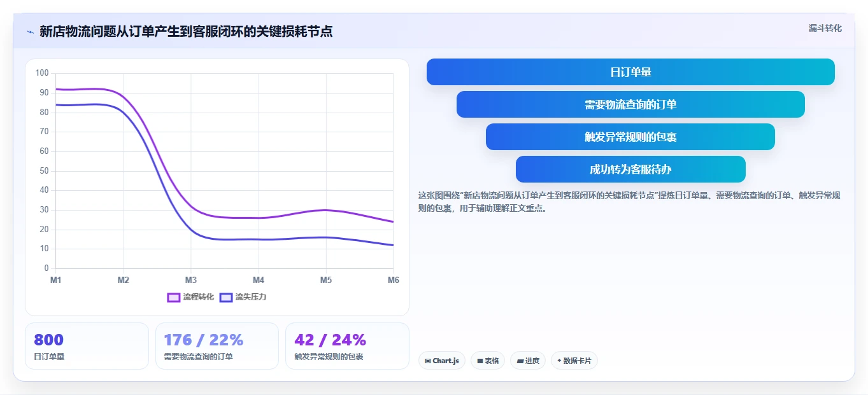Click the 流失压力 line at M6 point
Screen dimensions: 868x395
tap(393, 245)
